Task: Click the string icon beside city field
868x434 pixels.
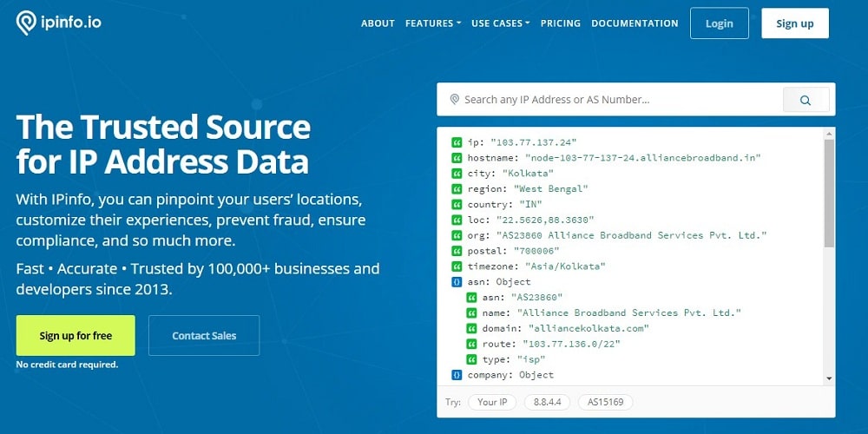Action: coord(457,174)
